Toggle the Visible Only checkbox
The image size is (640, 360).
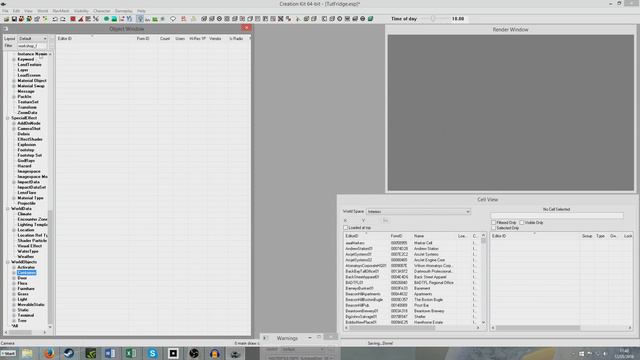[522, 223]
